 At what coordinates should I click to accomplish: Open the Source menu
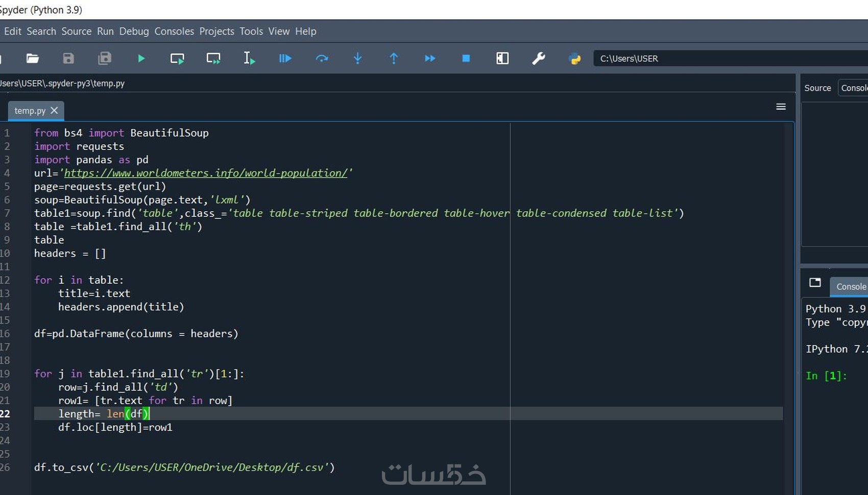tap(77, 31)
